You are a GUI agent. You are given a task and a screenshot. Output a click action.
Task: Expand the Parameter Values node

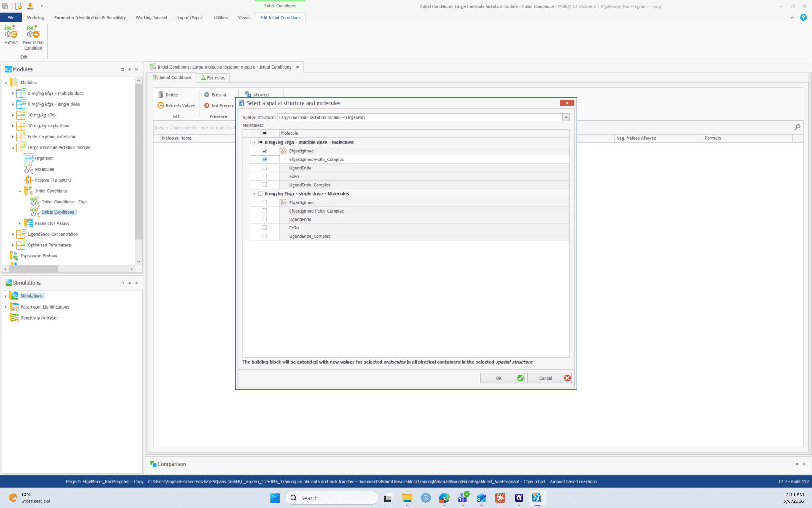coord(20,224)
